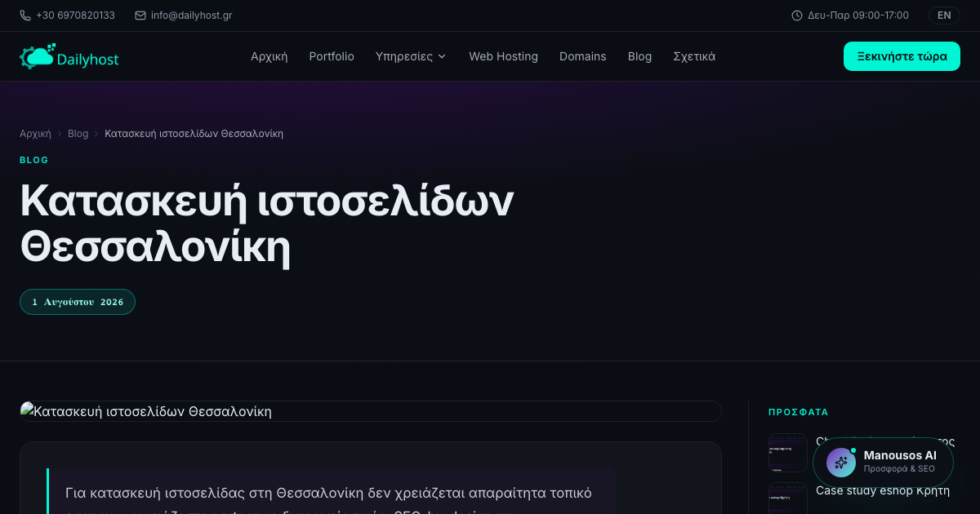The width and height of the screenshot is (980, 514).
Task: Click the Manousos AI sparkle icon
Action: coord(841,462)
